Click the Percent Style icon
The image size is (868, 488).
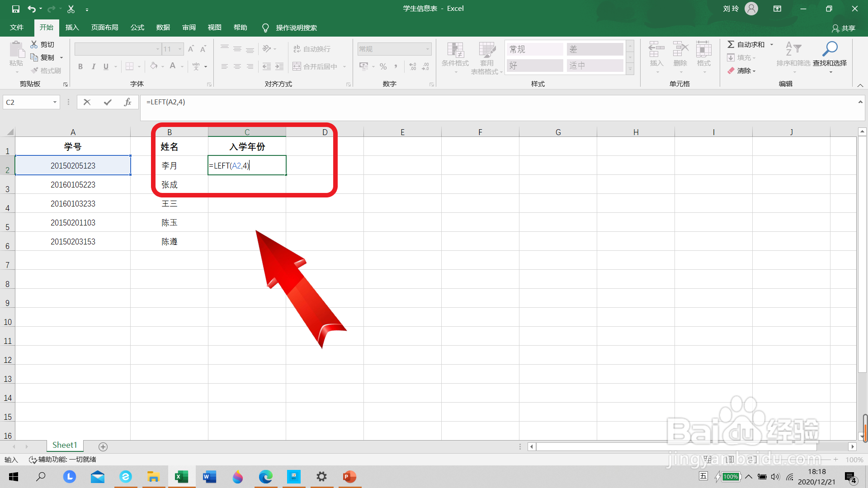(x=383, y=66)
